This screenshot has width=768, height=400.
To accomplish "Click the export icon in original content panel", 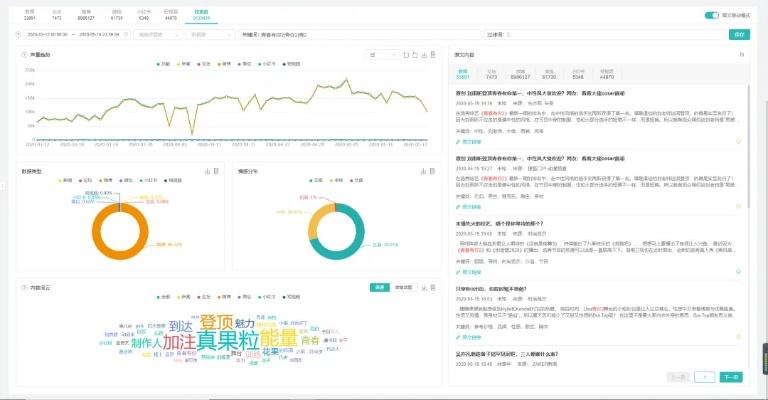I will (743, 54).
